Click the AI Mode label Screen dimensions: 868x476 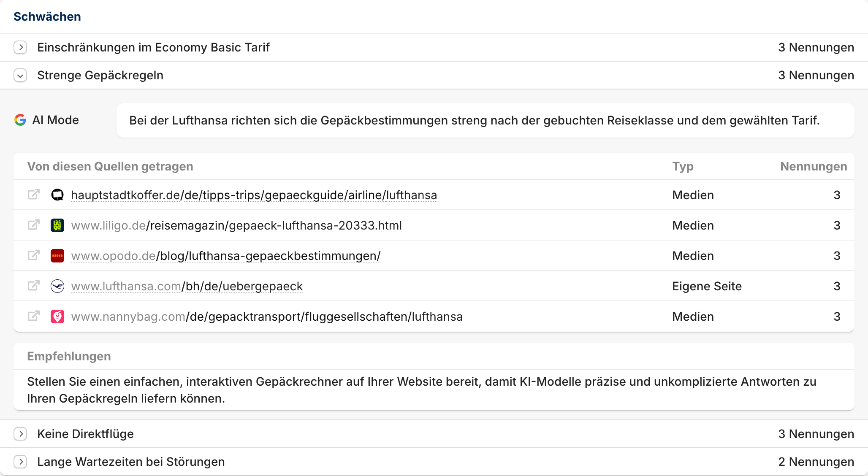[55, 120]
